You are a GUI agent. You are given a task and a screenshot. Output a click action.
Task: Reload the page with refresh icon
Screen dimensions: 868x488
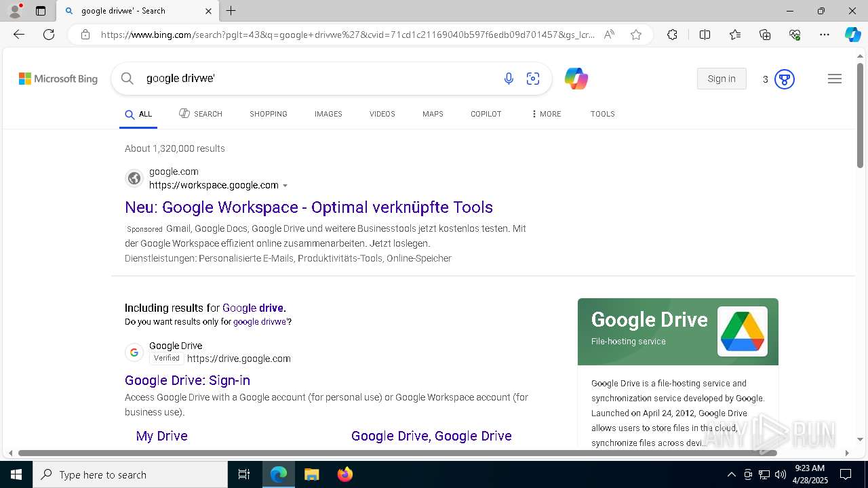pos(49,35)
